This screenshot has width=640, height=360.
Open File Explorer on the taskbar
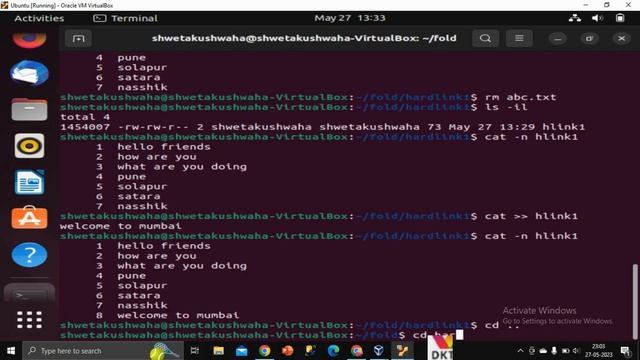[218, 351]
